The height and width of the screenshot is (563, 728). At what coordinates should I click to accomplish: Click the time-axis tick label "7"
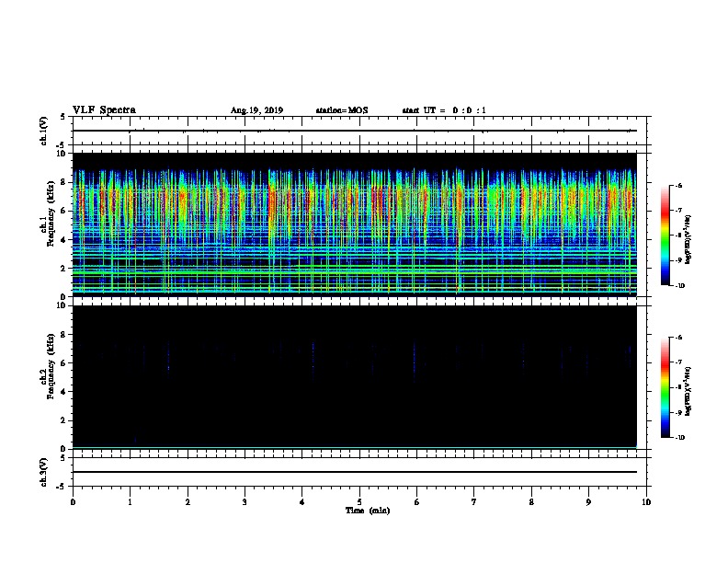click(x=474, y=502)
